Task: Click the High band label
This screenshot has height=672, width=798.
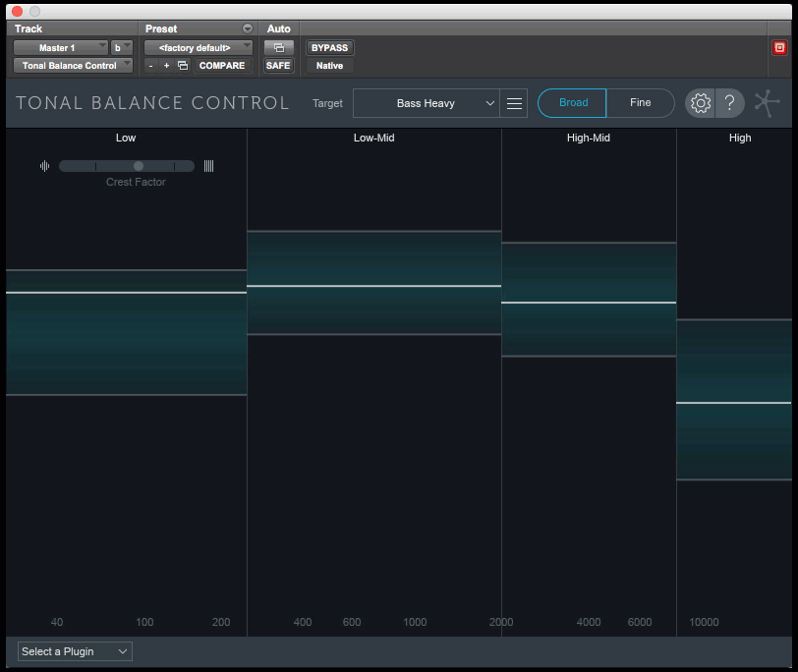Action: (x=740, y=138)
